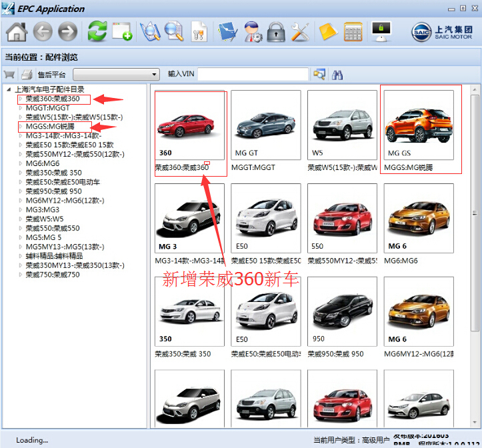This screenshot has width=482, height=448.
Task: Select 荣威W5:W5 in the tree
Action: 45,219
